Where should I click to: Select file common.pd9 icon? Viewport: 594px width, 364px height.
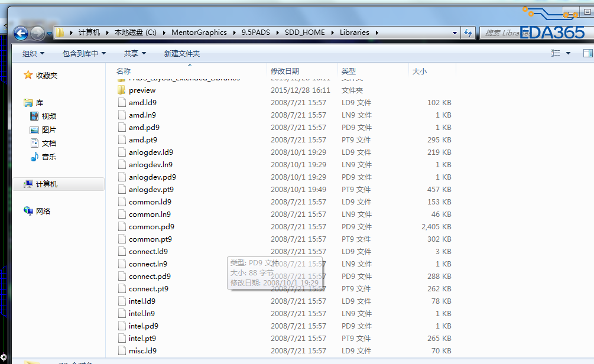(122, 227)
